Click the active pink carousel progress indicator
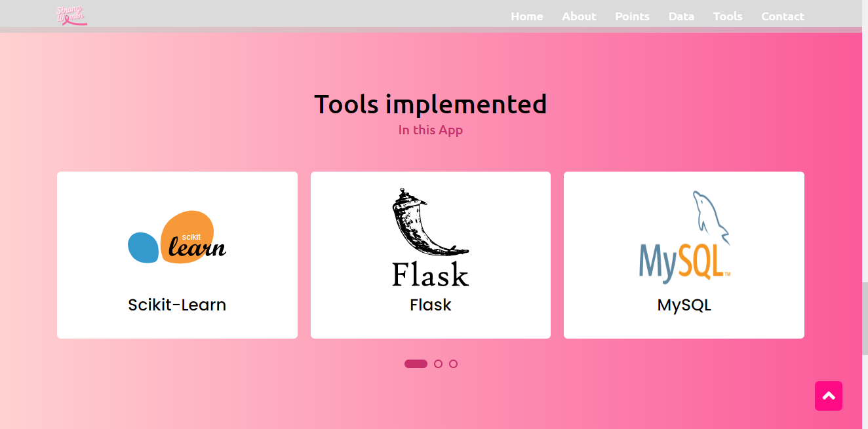The width and height of the screenshot is (868, 429). [416, 364]
